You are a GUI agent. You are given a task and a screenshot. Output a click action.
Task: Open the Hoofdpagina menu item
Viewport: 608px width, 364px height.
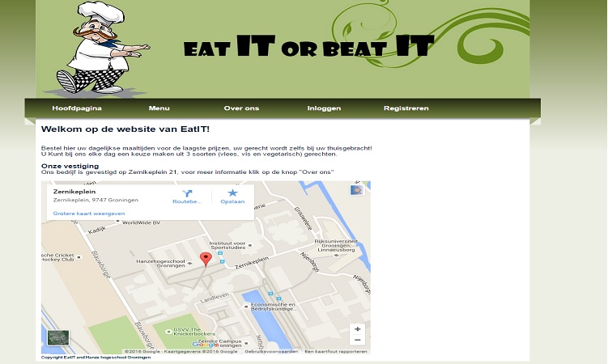(x=77, y=108)
